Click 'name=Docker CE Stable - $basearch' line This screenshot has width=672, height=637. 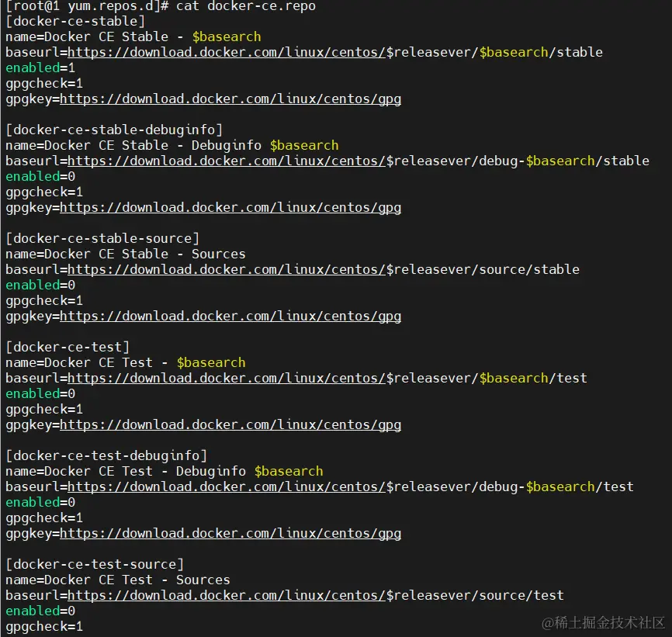point(133,36)
